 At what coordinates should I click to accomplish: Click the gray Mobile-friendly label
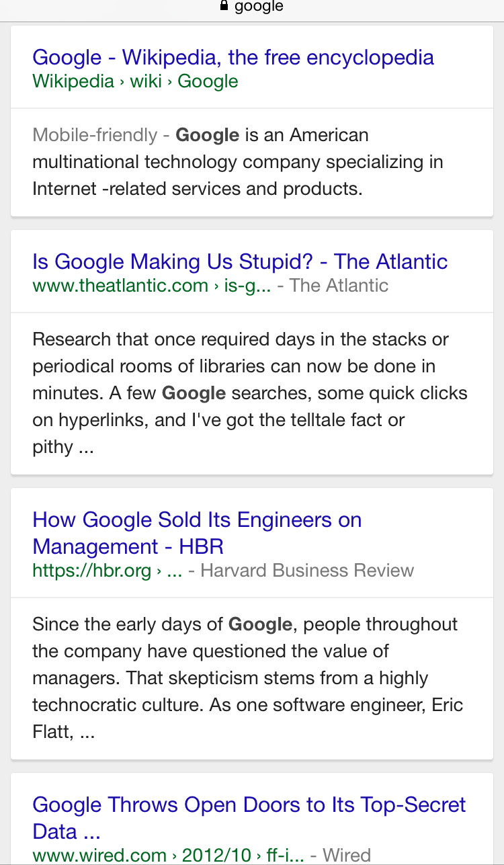(x=94, y=135)
